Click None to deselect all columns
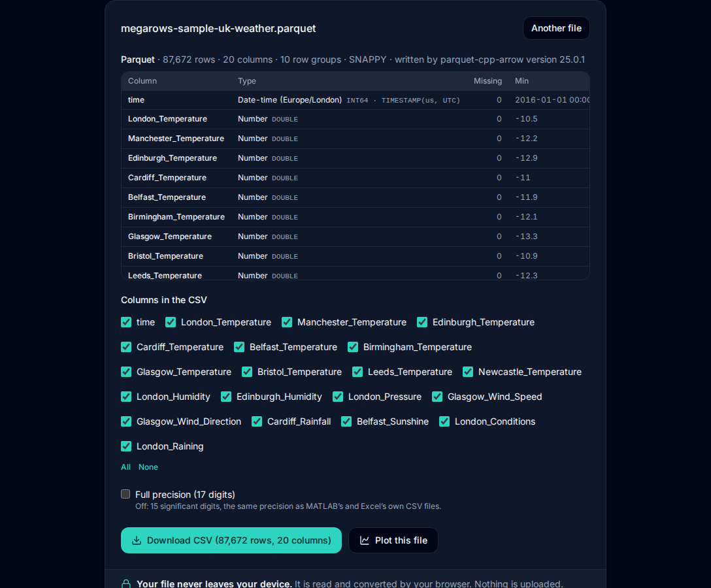The image size is (711, 588). (x=148, y=467)
